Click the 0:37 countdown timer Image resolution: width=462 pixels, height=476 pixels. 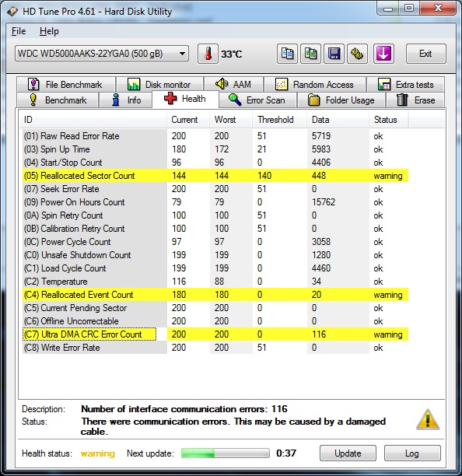tap(286, 453)
